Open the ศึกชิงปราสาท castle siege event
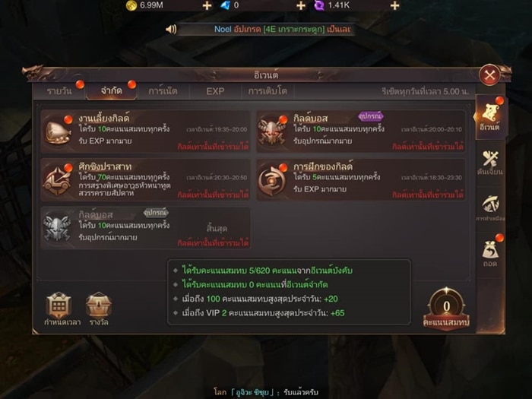This screenshot has width=532, height=399. pos(146,180)
